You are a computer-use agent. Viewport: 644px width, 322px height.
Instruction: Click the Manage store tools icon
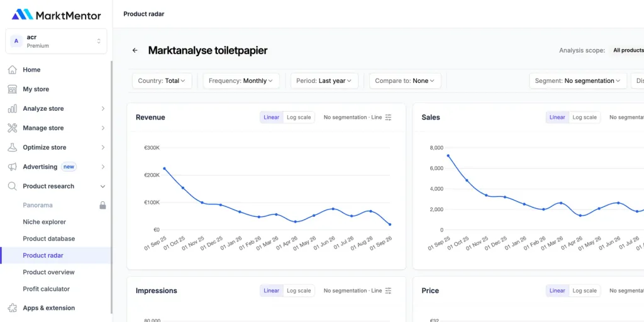click(x=13, y=128)
